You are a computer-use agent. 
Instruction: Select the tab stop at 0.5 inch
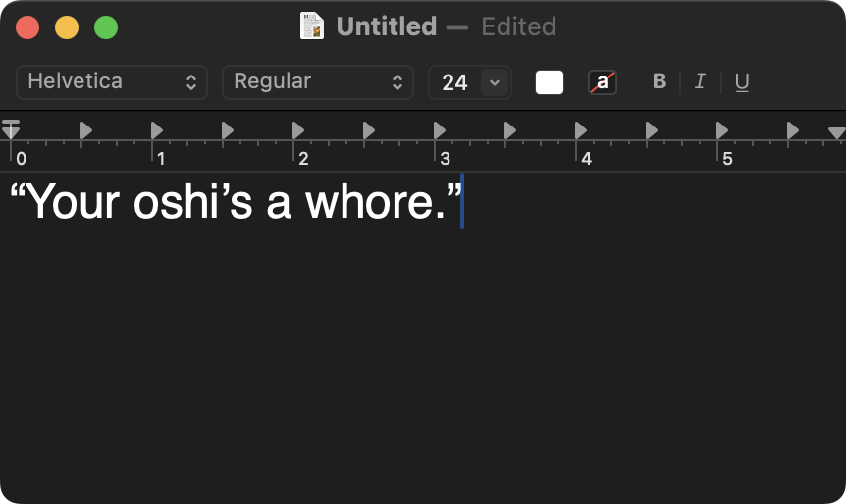(86, 130)
